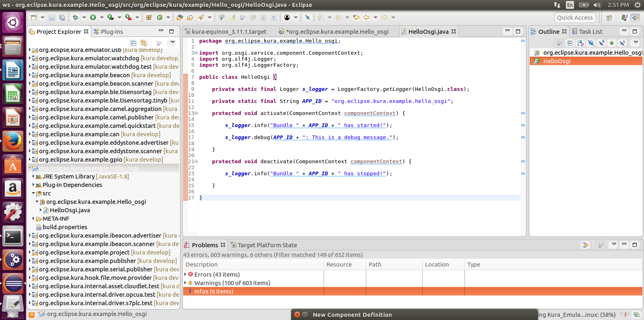Click the Resource column header
This screenshot has width=644, height=320.
pos(345,265)
